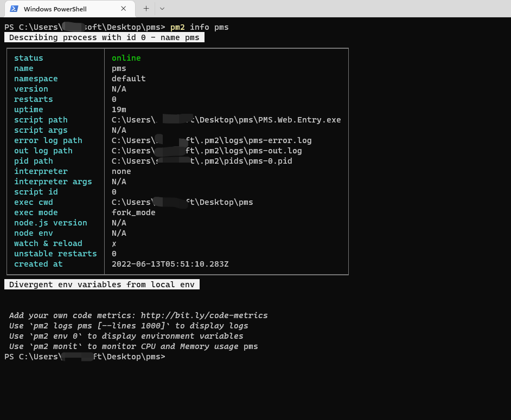
Task: Click the 'Describing process with id 0' header
Action: 104,37
